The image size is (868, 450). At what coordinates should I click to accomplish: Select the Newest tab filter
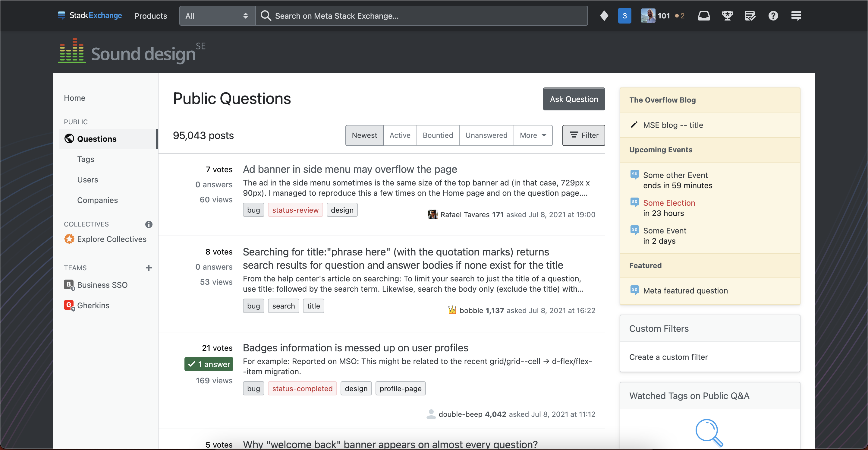click(365, 135)
